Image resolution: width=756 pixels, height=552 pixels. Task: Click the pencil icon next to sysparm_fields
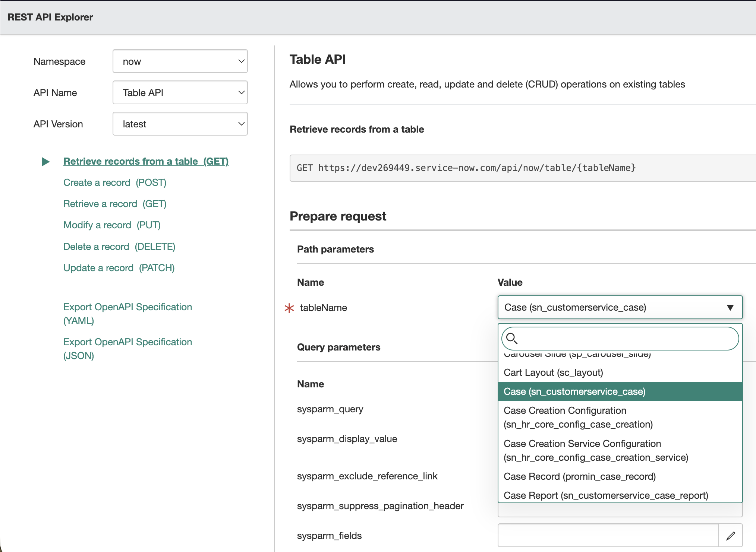pyautogui.click(x=730, y=536)
